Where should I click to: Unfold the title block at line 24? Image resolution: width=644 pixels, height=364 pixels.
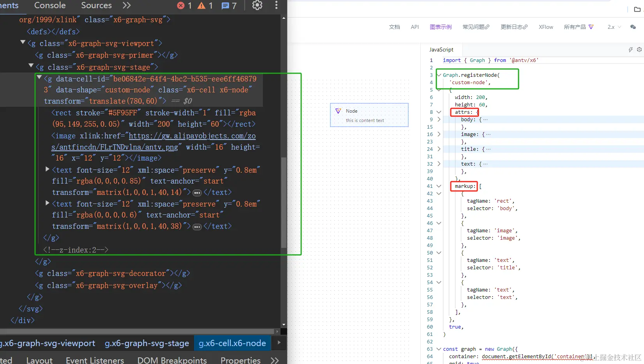[439, 149]
